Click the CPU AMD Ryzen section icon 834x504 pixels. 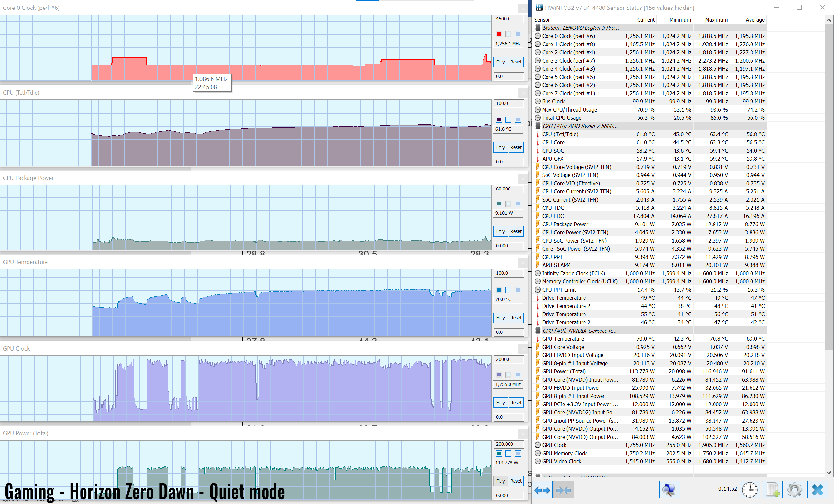(x=537, y=126)
